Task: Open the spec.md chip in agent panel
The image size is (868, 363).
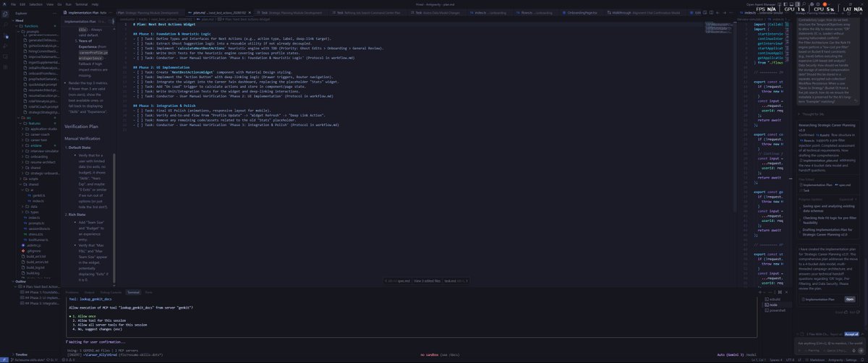Action: tap(841, 185)
